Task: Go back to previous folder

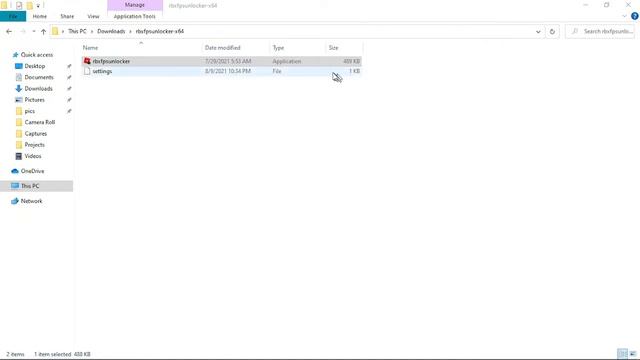Action: click(x=9, y=31)
